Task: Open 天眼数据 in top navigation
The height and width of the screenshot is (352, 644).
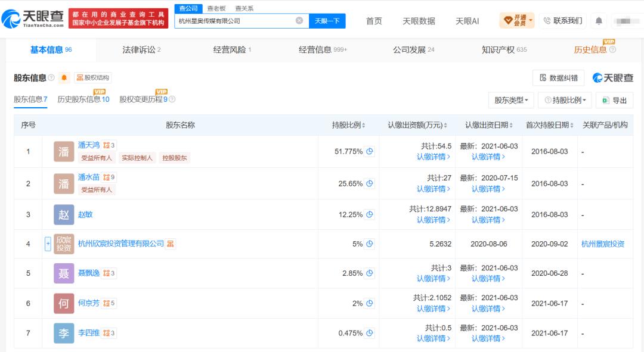Action: 419,21
